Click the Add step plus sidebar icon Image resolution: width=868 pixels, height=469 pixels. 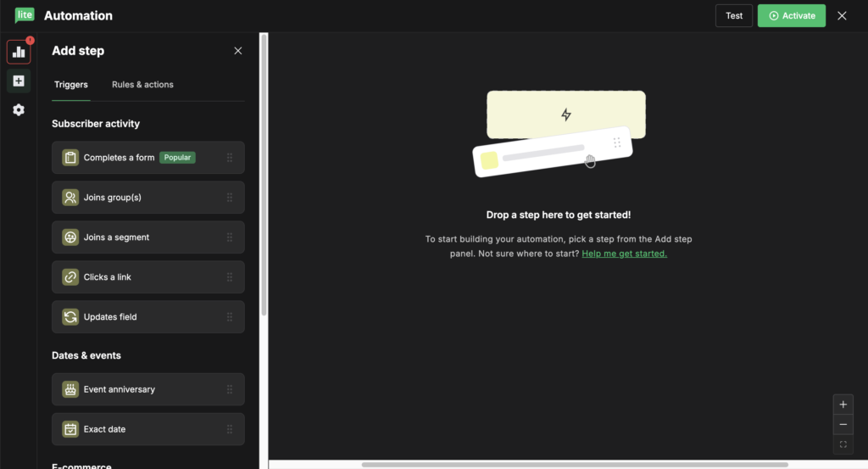click(x=19, y=81)
